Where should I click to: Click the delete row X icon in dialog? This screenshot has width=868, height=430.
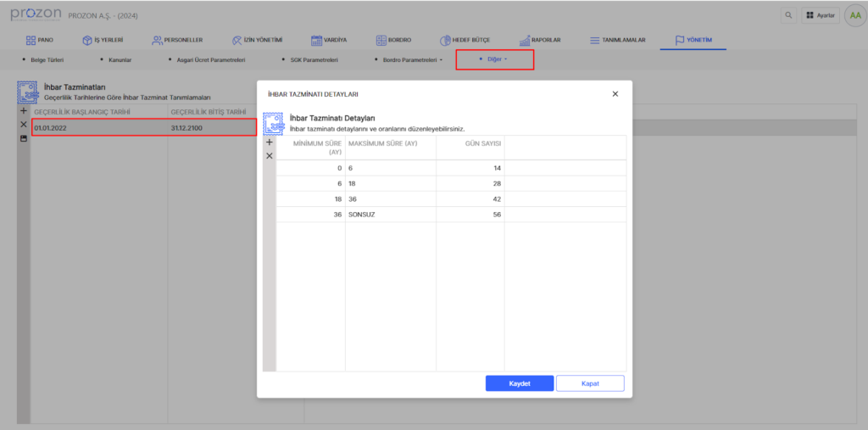click(270, 156)
